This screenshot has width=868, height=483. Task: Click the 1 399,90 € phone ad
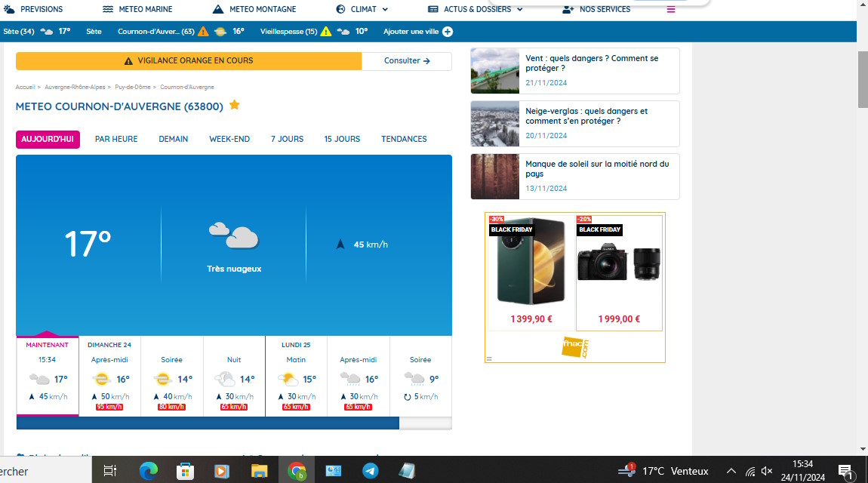pyautogui.click(x=531, y=272)
